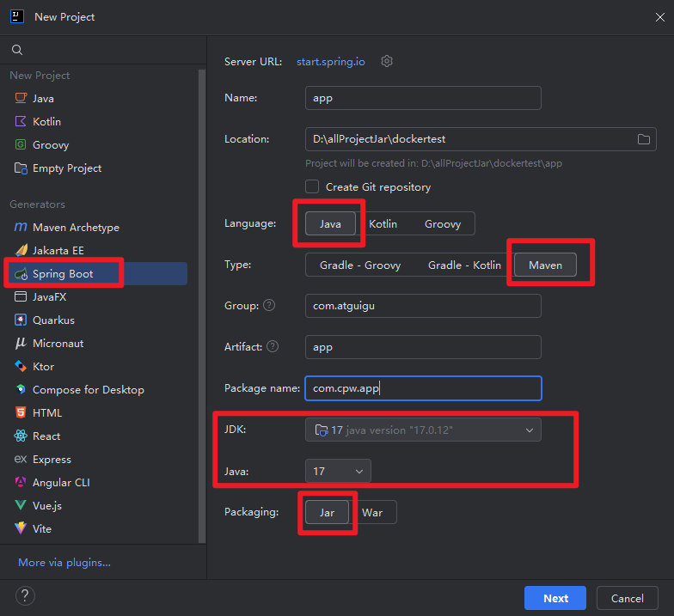This screenshot has width=674, height=616.
Task: Select Quarkus generator label
Action: click(53, 320)
